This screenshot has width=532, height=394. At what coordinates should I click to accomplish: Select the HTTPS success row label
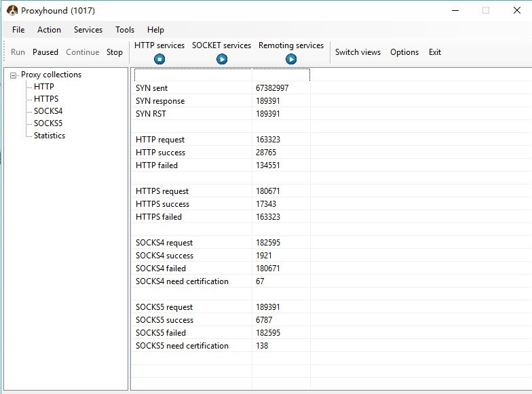tap(163, 204)
